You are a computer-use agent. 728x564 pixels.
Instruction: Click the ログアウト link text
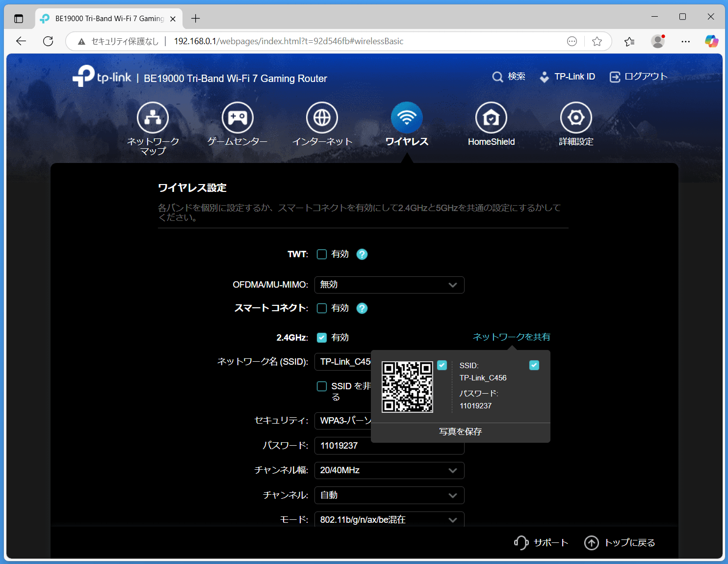[x=646, y=77]
